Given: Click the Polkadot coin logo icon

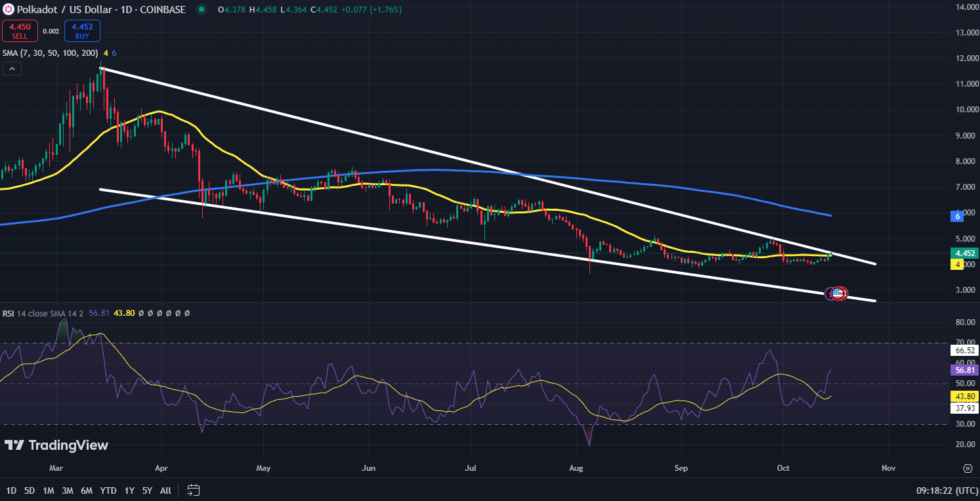Looking at the screenshot, I should [8, 10].
